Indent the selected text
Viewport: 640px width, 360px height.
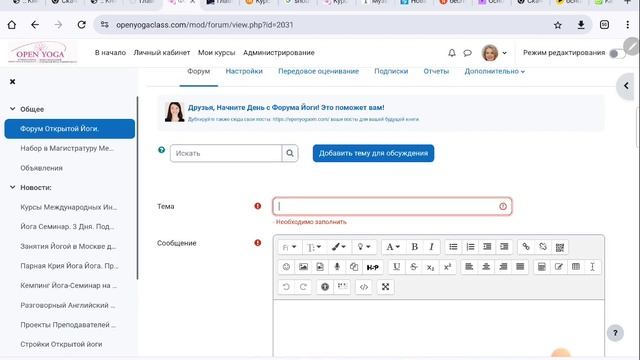coord(504,247)
